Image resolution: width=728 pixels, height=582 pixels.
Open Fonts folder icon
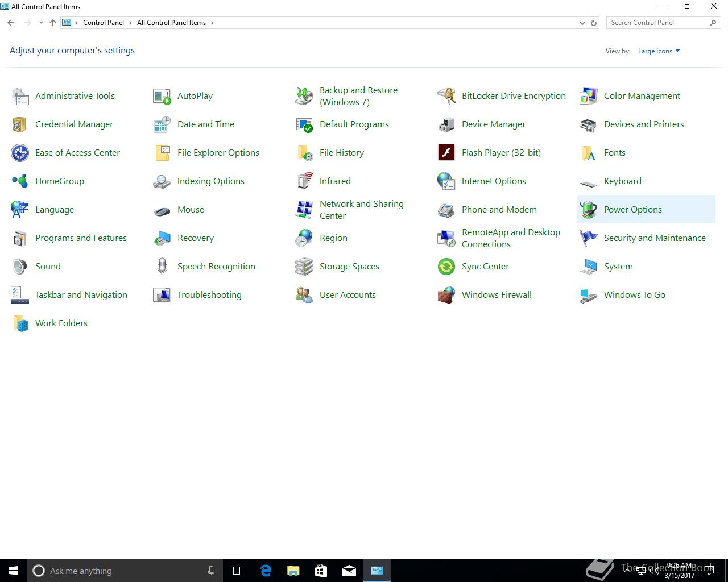pos(589,153)
